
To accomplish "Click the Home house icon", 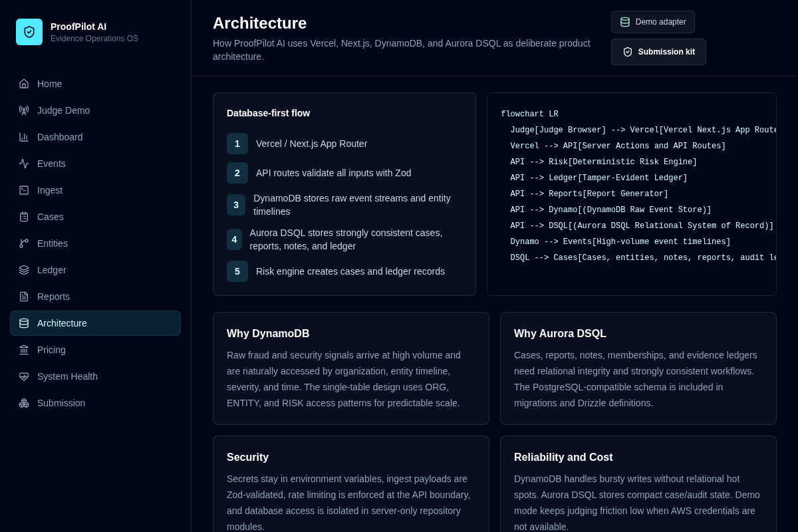I will point(24,84).
